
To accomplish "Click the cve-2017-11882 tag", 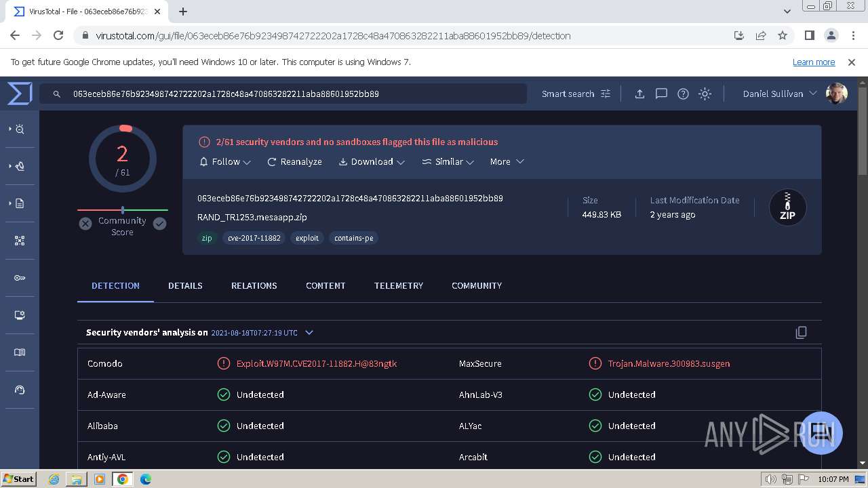I will (x=254, y=238).
